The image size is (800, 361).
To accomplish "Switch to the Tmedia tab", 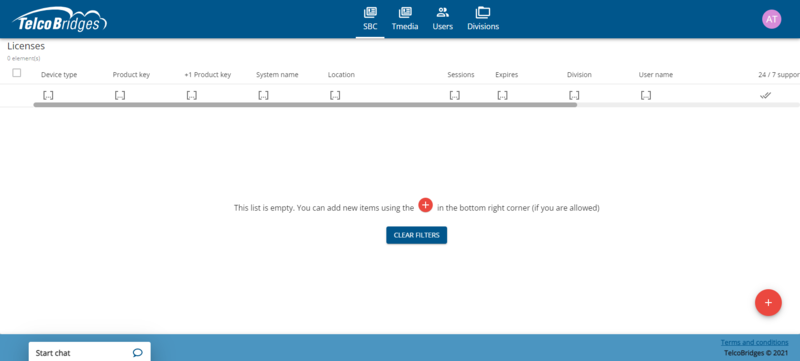I will pos(405,19).
